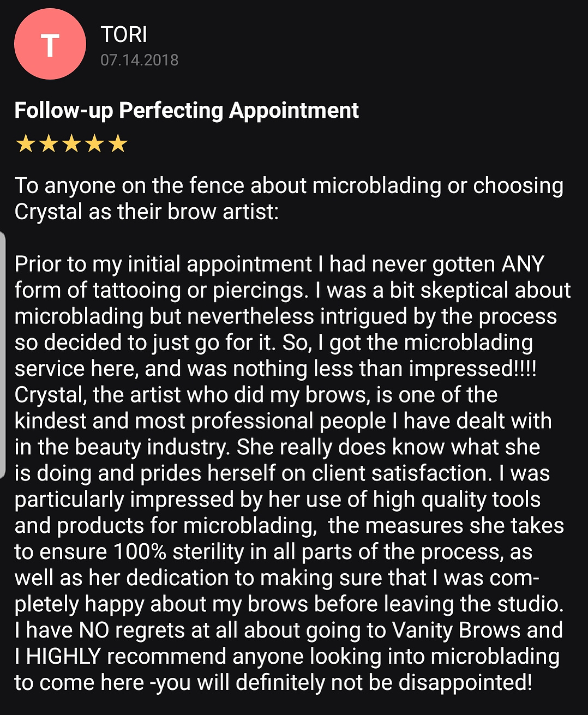Screen dimensions: 588x715
Task: Select the first rating star
Action: click(25, 144)
